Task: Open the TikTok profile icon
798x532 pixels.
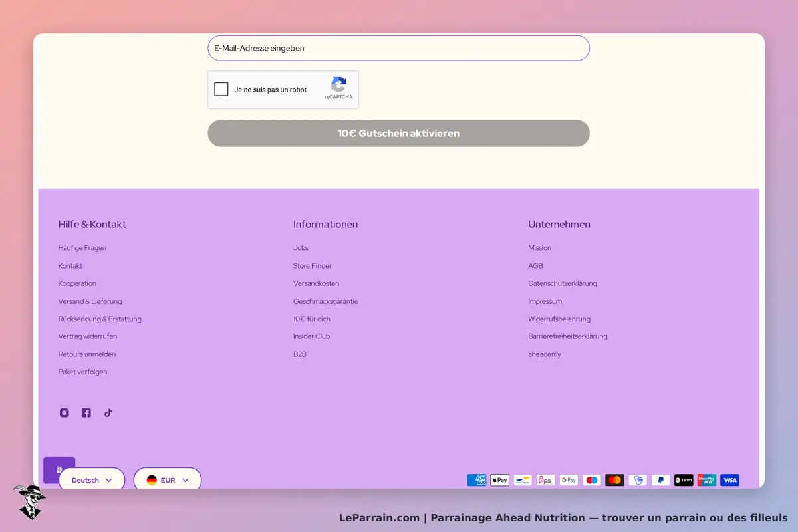Action: 108,413
